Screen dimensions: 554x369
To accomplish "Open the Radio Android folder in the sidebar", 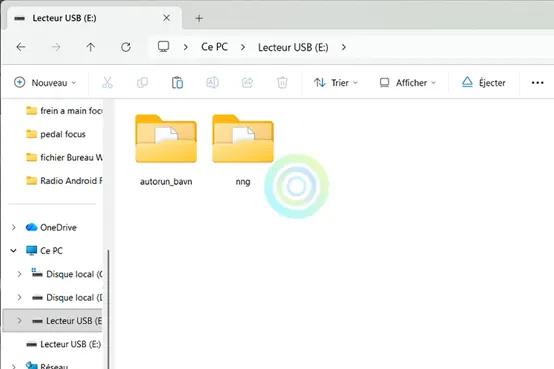I will tap(64, 181).
